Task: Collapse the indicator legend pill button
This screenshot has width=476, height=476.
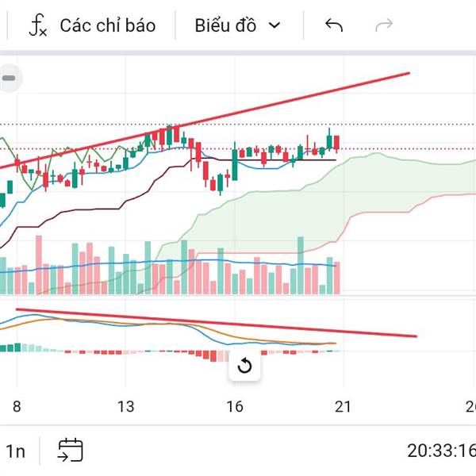Action: 10,79
